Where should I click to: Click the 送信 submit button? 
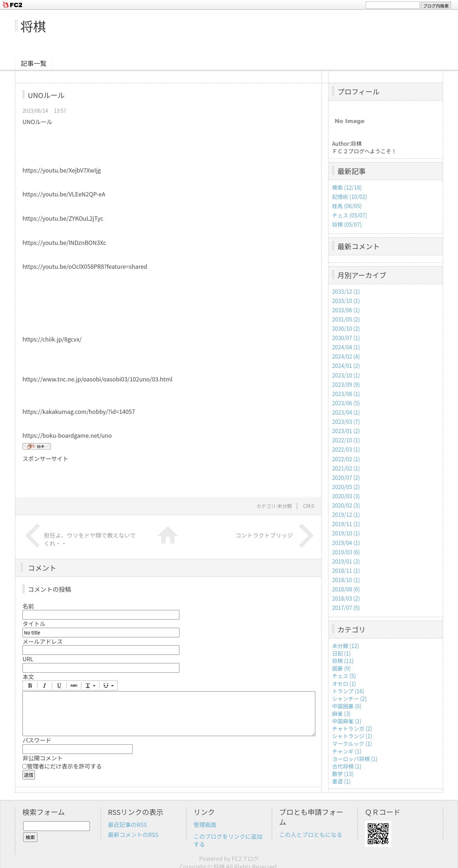29,775
